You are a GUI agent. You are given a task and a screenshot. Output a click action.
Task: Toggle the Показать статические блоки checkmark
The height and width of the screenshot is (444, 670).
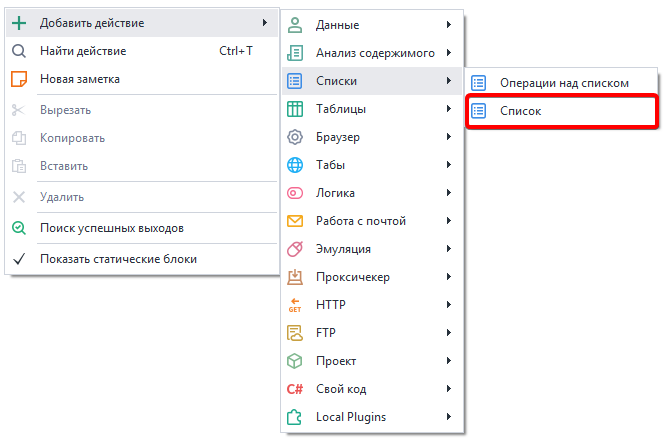(19, 259)
